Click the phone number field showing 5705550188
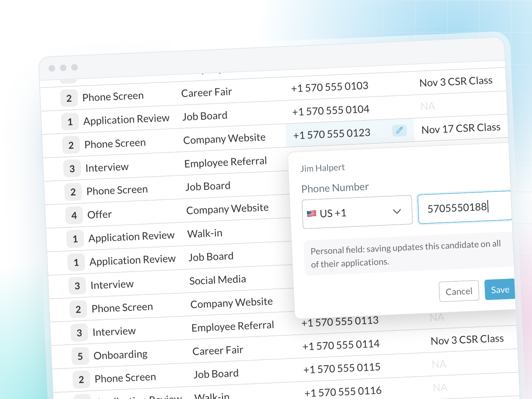 click(464, 207)
